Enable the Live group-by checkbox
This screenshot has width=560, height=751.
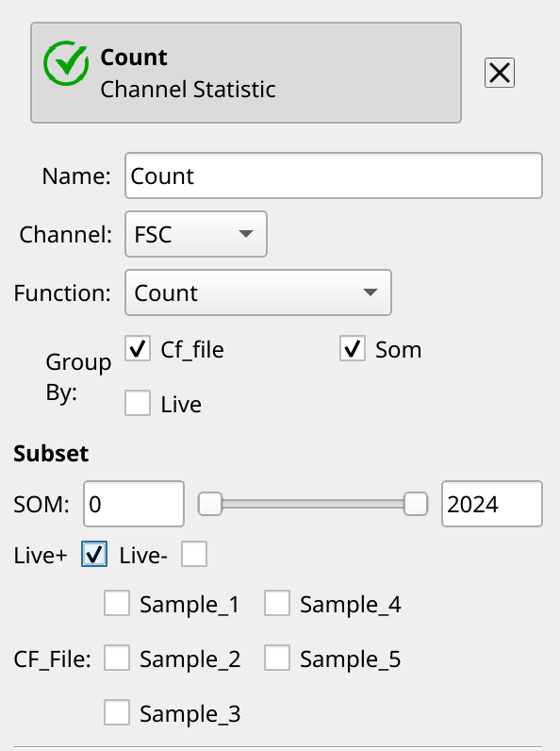138,403
